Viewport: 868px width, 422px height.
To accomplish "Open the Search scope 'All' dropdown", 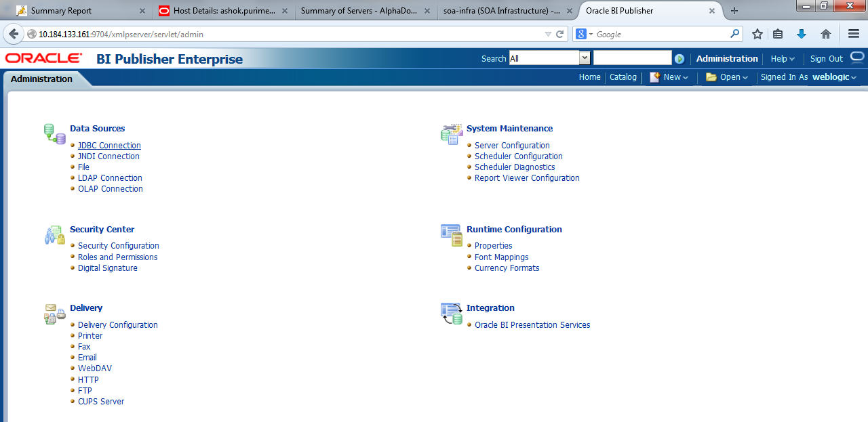I will (585, 58).
